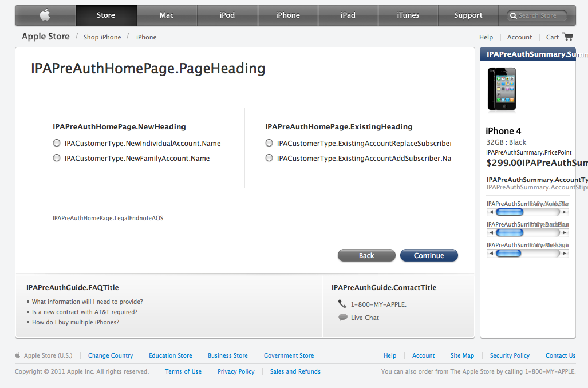Click Change Country in footer
This screenshot has width=588, height=388.
(x=111, y=355)
